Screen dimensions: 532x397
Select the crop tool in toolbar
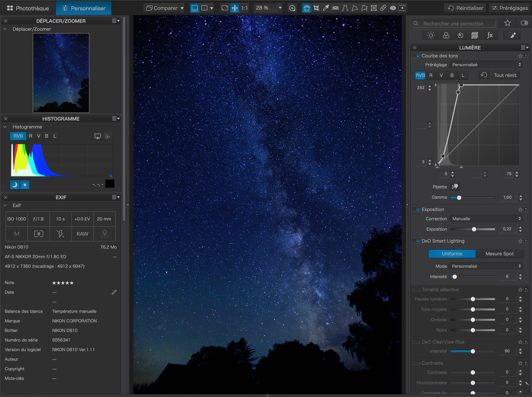click(316, 8)
